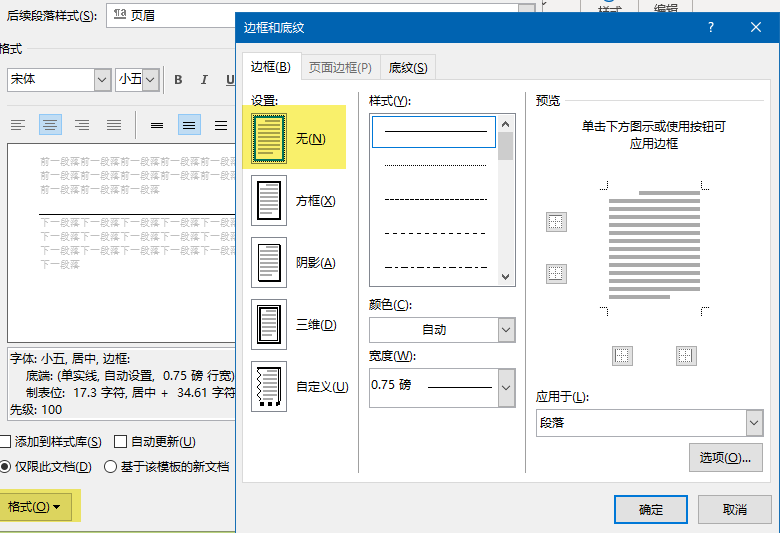
Task: Click the 确定 OK button
Action: [651, 510]
